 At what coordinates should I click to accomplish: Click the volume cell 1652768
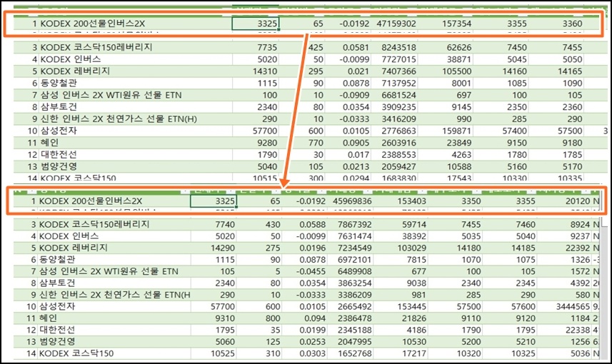coord(350,353)
